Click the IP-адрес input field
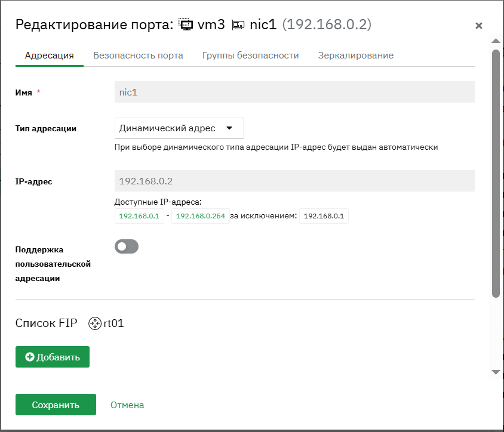 (x=294, y=181)
